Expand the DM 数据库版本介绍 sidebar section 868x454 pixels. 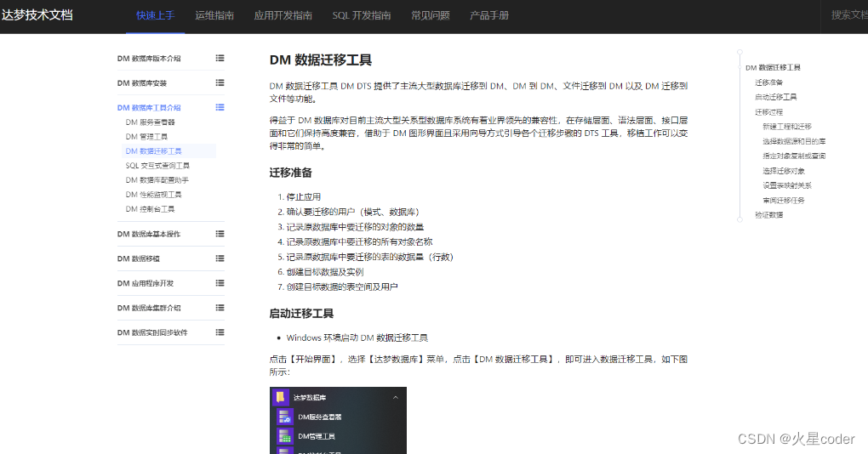pos(149,58)
